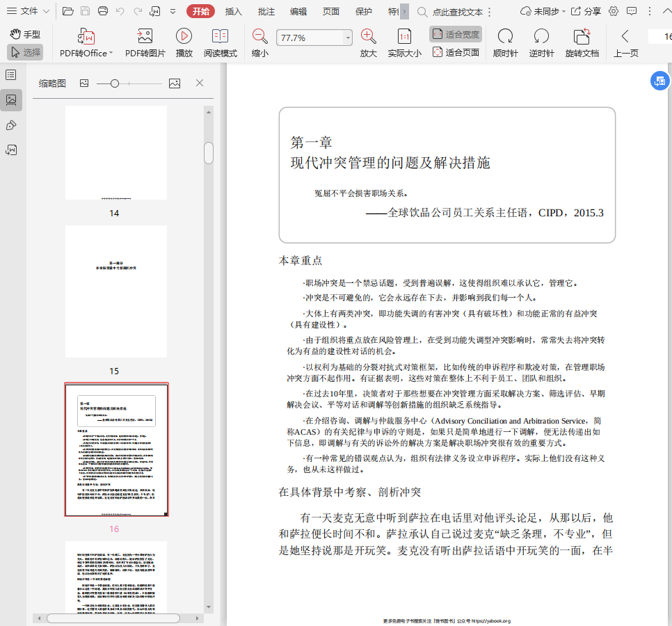
Task: Open the vertical ellipsis more menu
Action: [650, 12]
